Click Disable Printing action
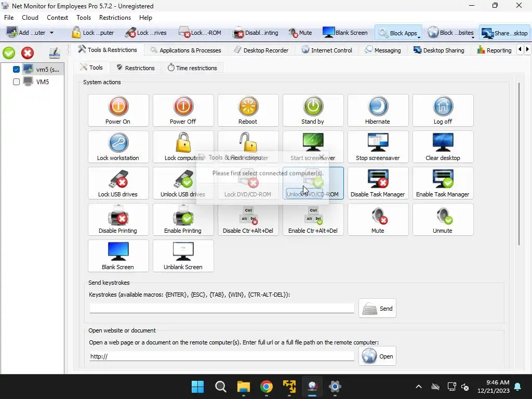532x399 pixels. [x=118, y=220]
